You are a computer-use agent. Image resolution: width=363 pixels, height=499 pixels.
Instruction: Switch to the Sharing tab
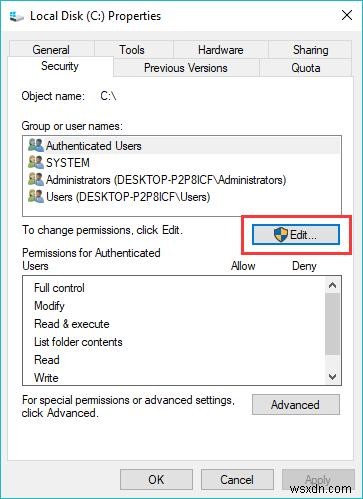[x=310, y=50]
